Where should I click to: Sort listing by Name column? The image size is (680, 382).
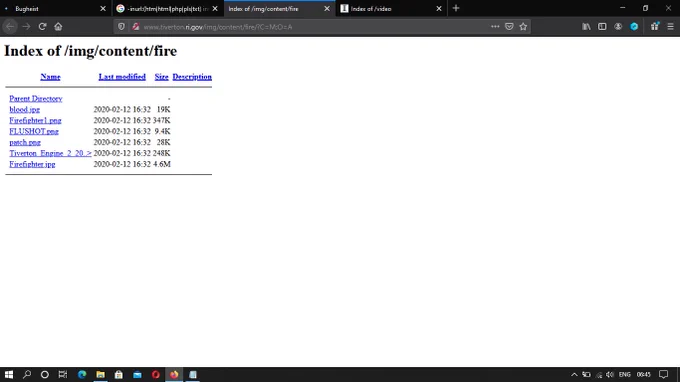(50, 77)
